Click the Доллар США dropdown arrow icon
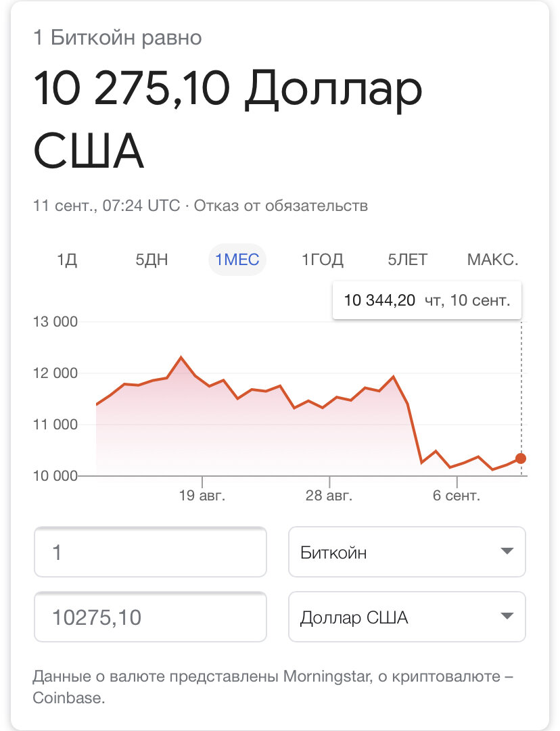The height and width of the screenshot is (731, 560). (507, 616)
